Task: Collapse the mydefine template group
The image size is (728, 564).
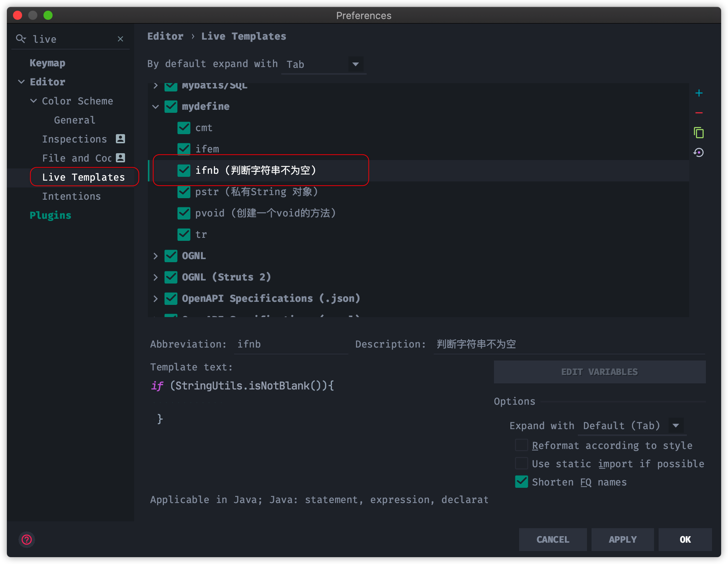Action: pyautogui.click(x=156, y=107)
